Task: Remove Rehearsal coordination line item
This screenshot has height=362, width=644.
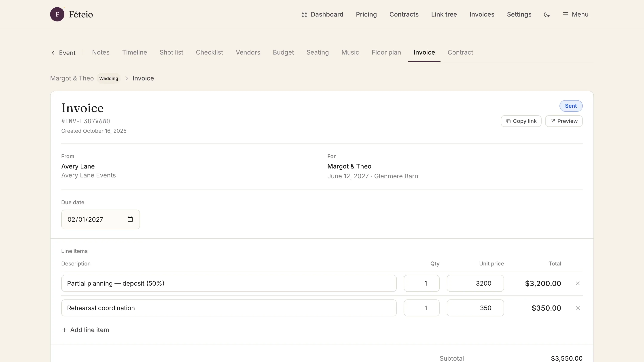Action: (578, 308)
